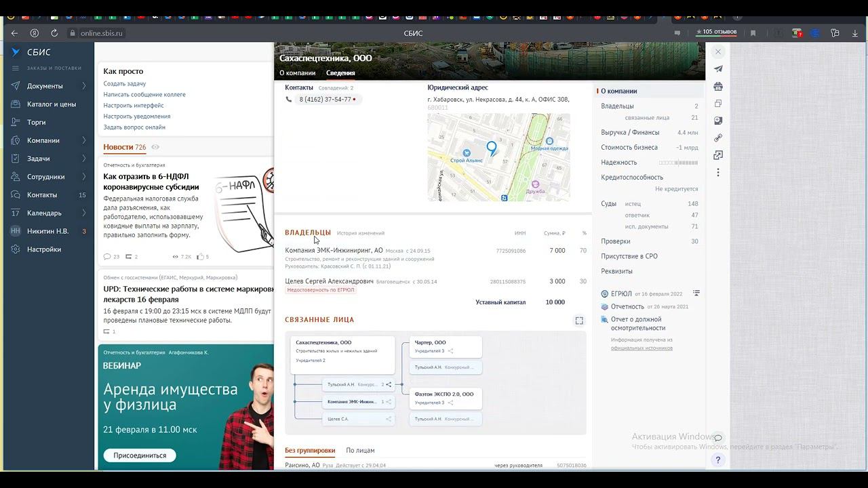Open browser downloads arrow icon
Screen dimensions: 868x488
click(855, 33)
